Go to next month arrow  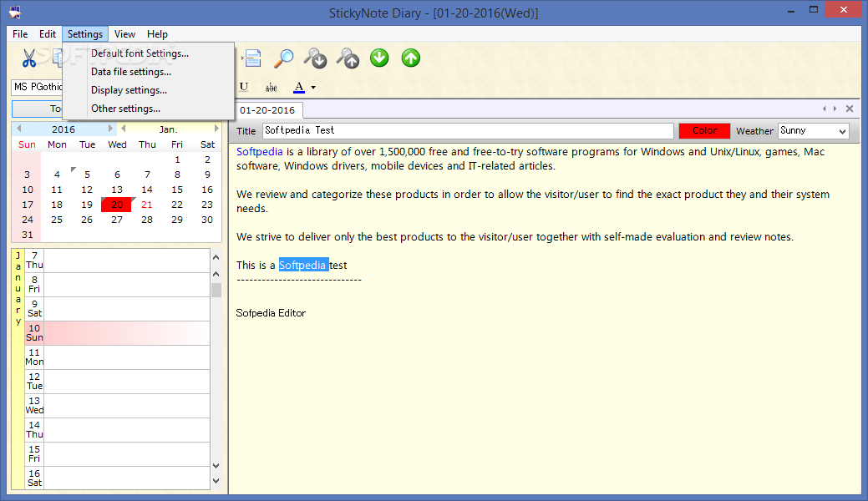[x=216, y=129]
